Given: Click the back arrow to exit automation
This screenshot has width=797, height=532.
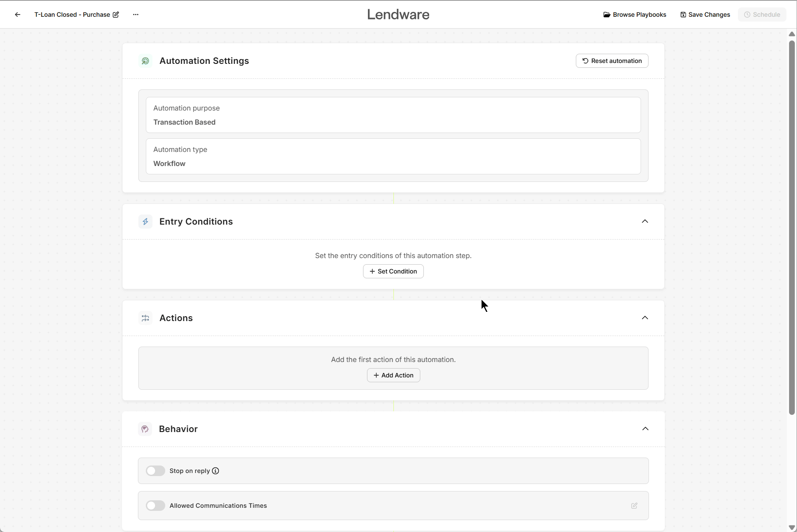Looking at the screenshot, I should pyautogui.click(x=17, y=14).
